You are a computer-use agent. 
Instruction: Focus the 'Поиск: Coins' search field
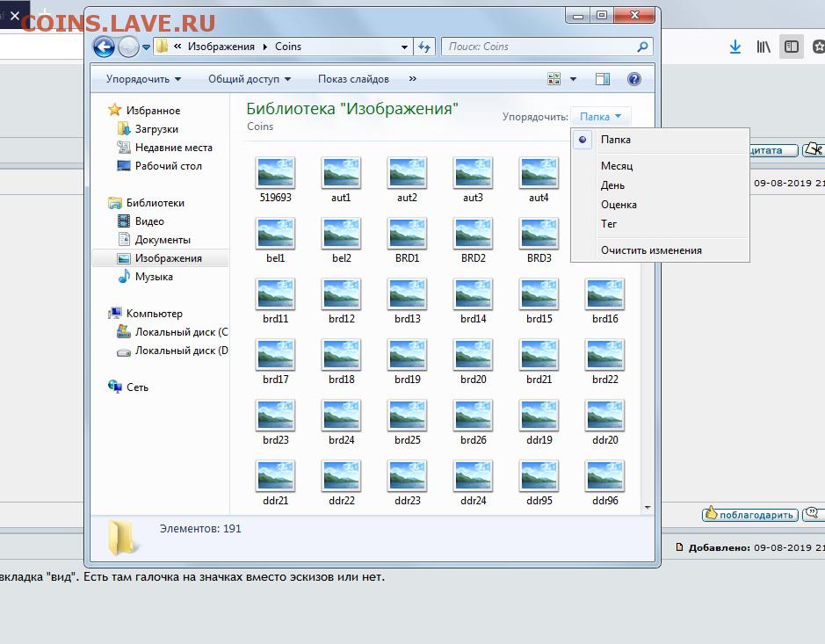[546, 47]
